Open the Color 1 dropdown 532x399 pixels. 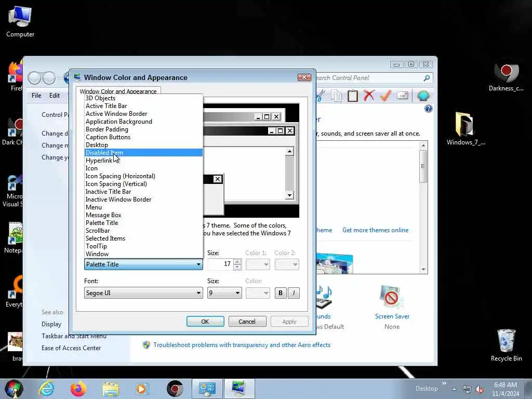pos(258,264)
